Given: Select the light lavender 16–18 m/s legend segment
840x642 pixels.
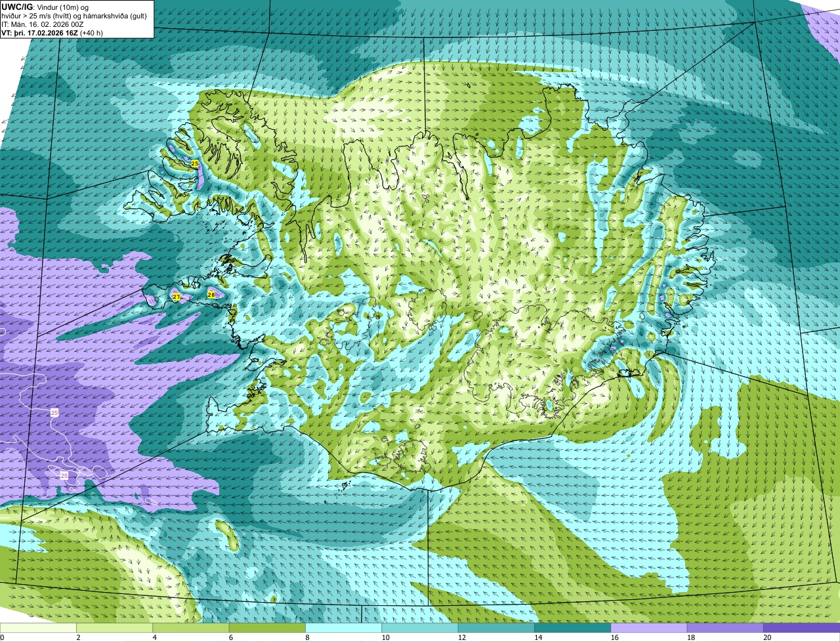Looking at the screenshot, I should 648,628.
